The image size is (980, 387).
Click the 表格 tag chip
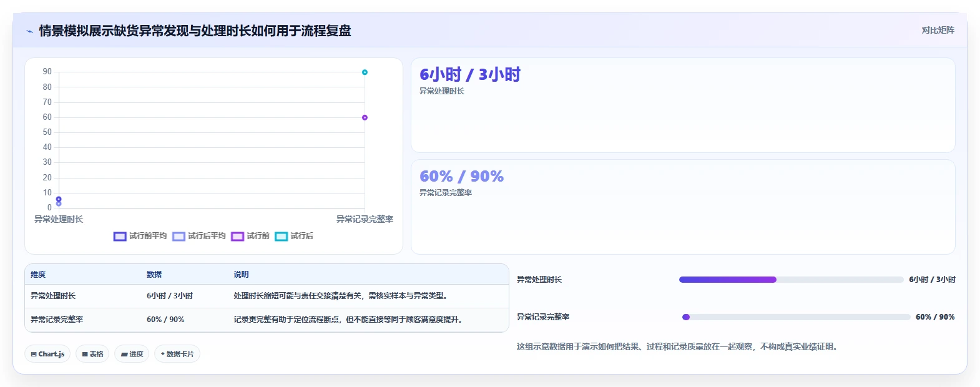pyautogui.click(x=92, y=354)
